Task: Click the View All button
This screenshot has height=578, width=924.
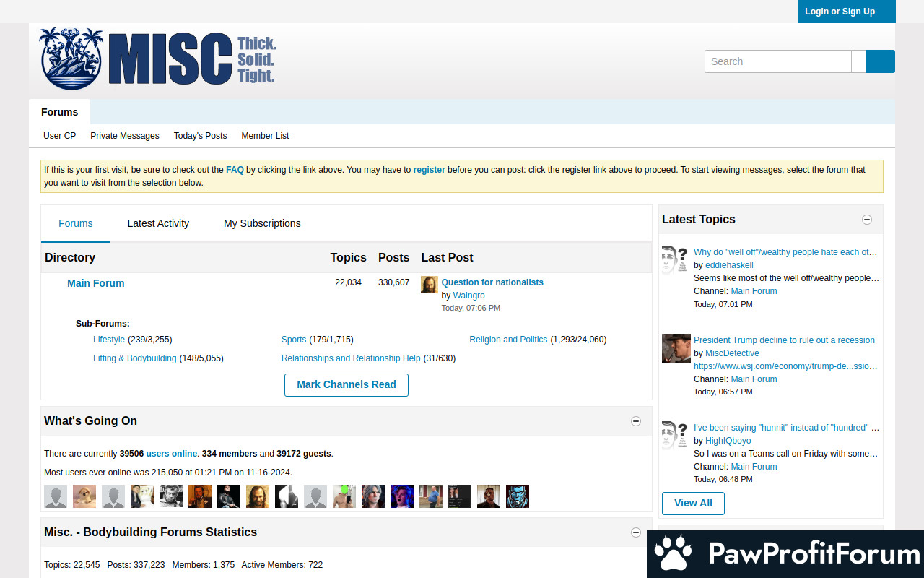Action: pyautogui.click(x=693, y=503)
